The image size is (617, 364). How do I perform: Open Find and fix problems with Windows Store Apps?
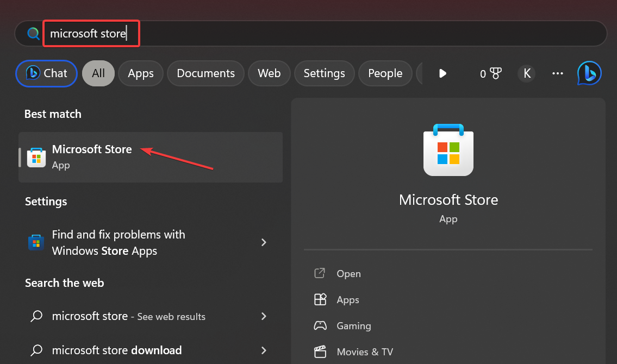coord(151,242)
